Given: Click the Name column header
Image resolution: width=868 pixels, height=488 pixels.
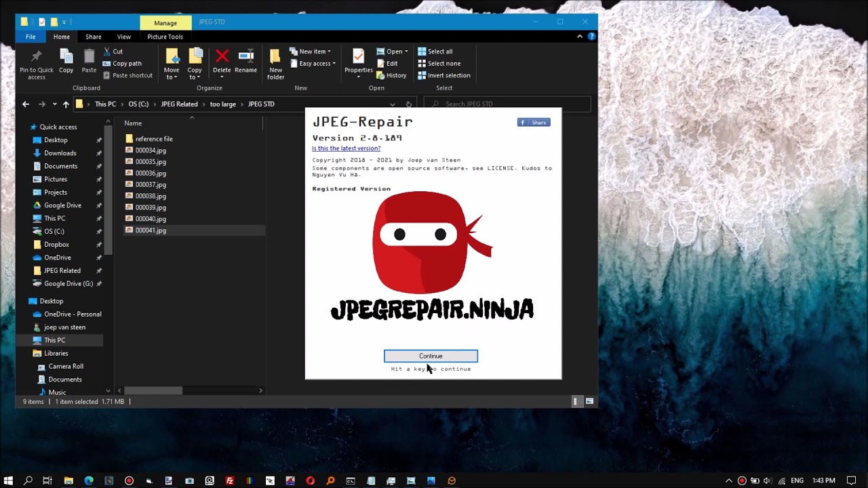Looking at the screenshot, I should [133, 123].
